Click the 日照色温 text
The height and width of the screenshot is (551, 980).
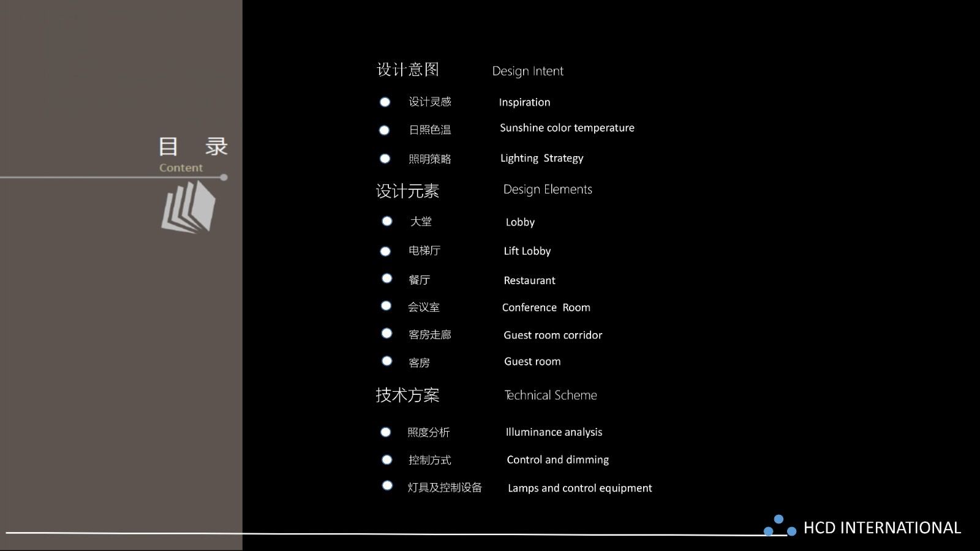430,130
